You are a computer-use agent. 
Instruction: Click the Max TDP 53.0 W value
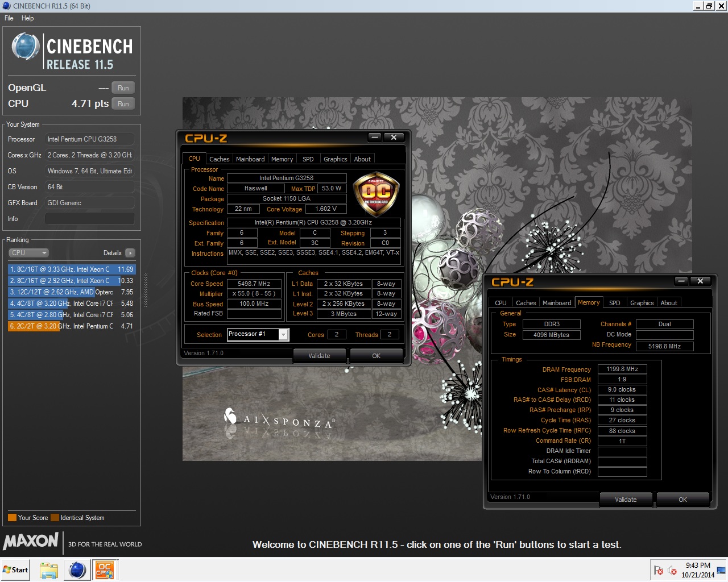point(332,188)
